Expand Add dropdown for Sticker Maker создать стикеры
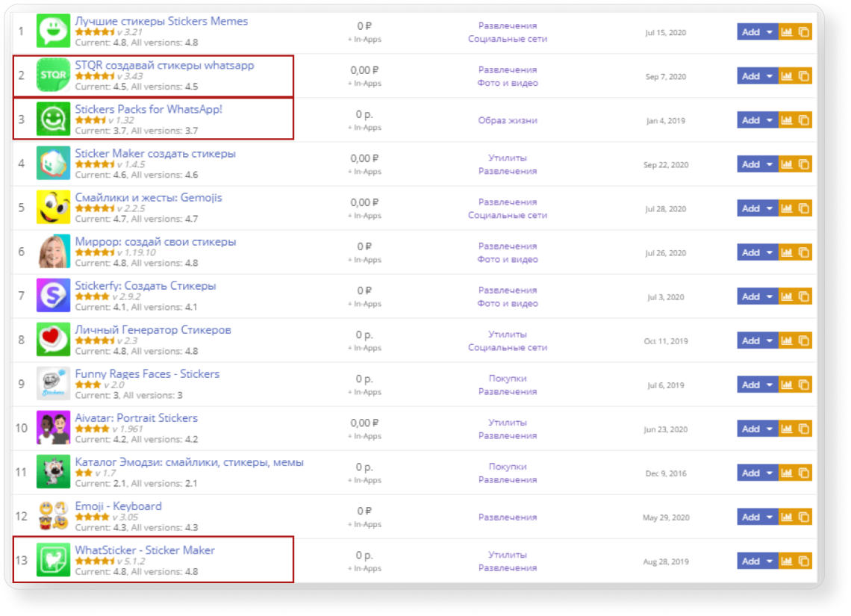Image resolution: width=851 pixels, height=616 pixels. [x=770, y=164]
